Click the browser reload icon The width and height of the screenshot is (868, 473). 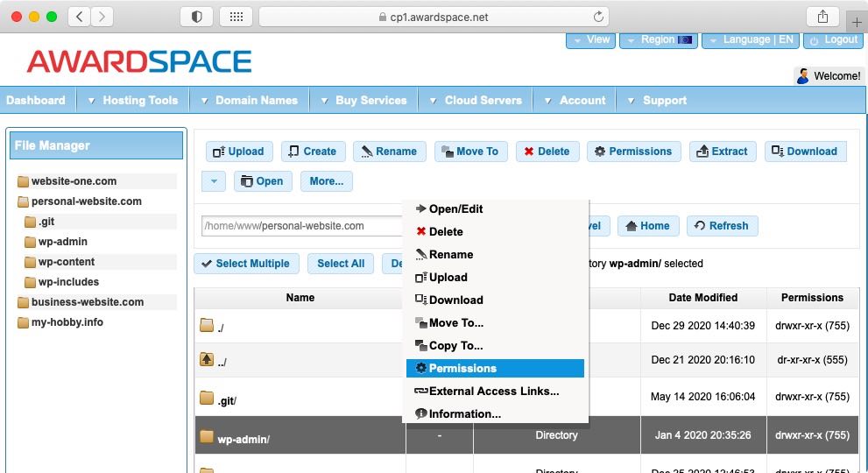(598, 17)
